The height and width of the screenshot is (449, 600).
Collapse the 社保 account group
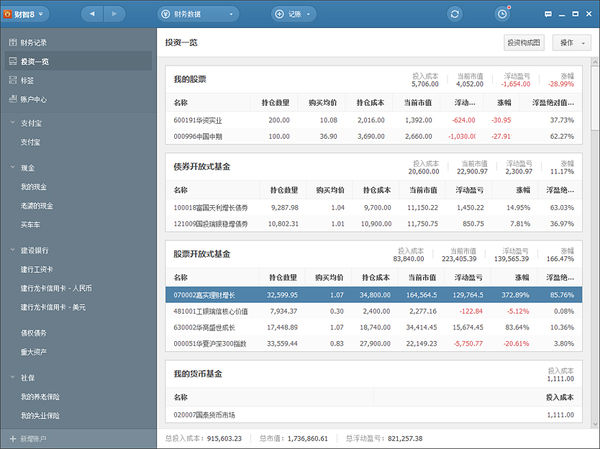click(13, 378)
